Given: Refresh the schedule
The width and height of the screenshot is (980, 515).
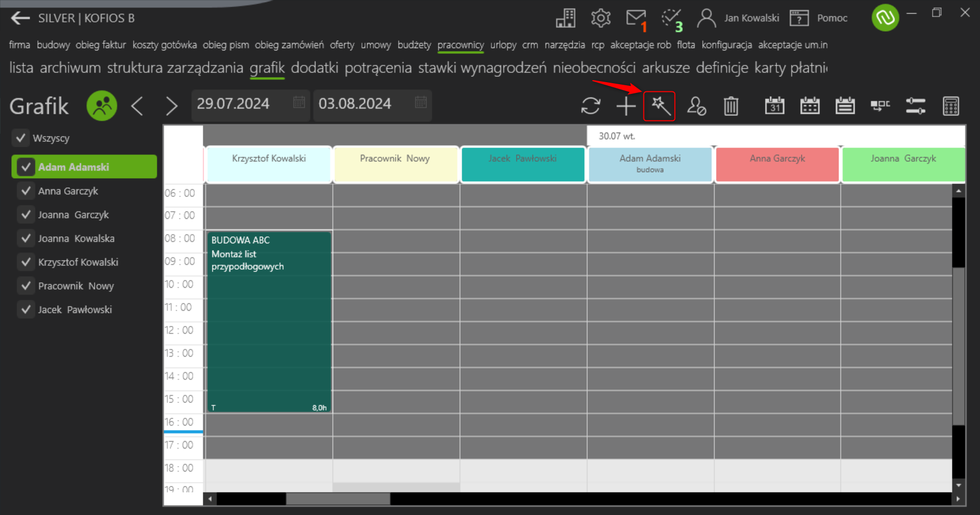Looking at the screenshot, I should coord(590,106).
